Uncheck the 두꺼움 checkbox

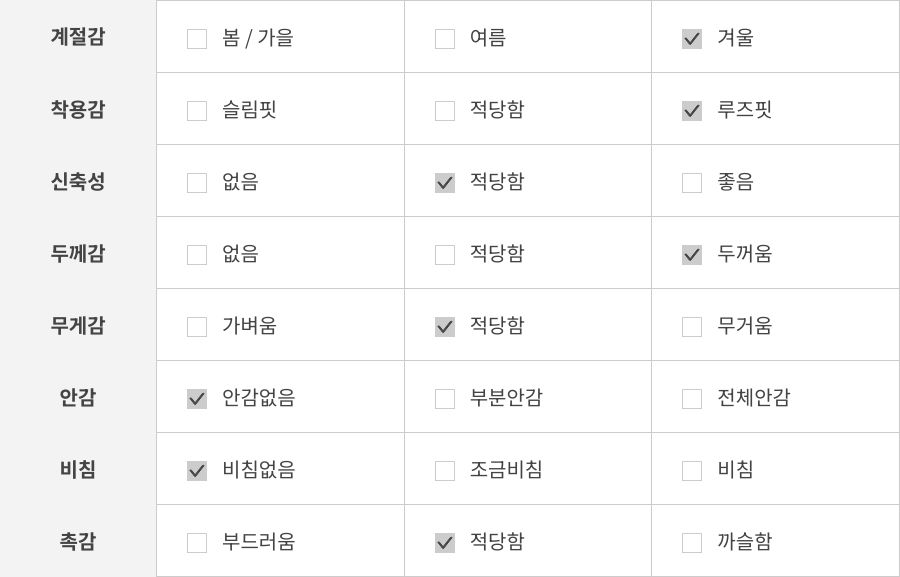(692, 255)
